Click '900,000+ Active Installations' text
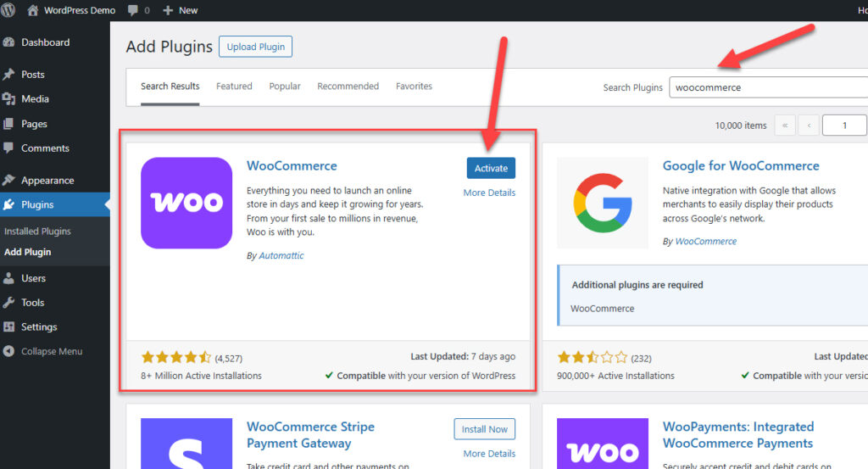 [615, 376]
